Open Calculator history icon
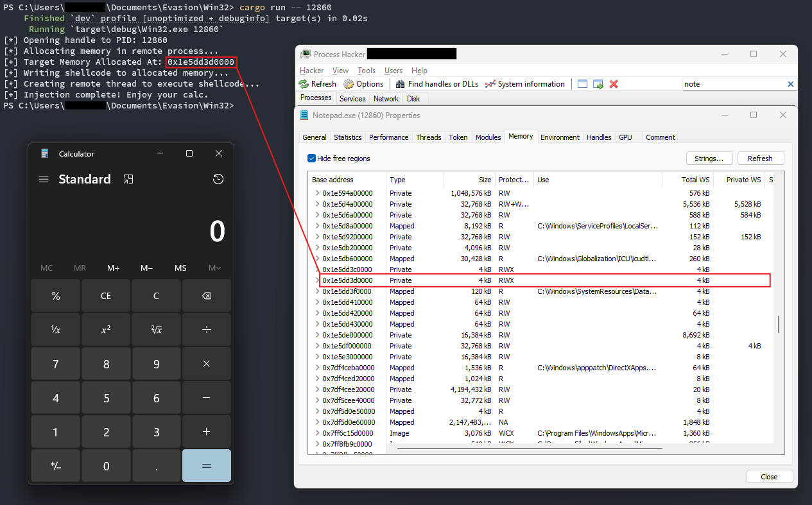Image resolution: width=812 pixels, height=505 pixels. [x=218, y=180]
